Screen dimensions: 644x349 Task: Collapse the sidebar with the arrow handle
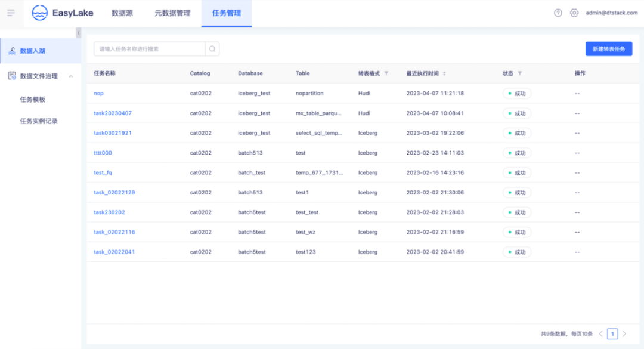(x=79, y=33)
